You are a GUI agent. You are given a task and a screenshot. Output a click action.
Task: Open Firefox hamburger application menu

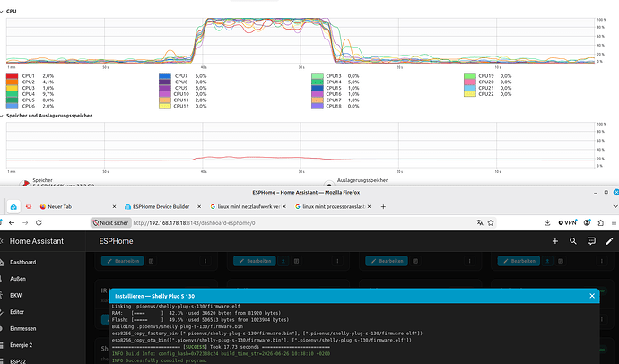tap(614, 223)
